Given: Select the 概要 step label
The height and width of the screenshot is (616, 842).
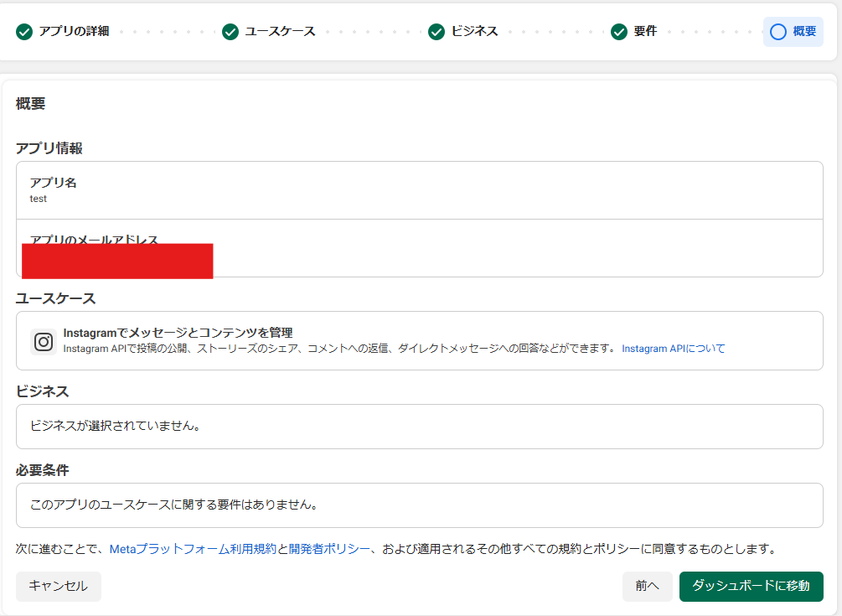Looking at the screenshot, I should (804, 31).
